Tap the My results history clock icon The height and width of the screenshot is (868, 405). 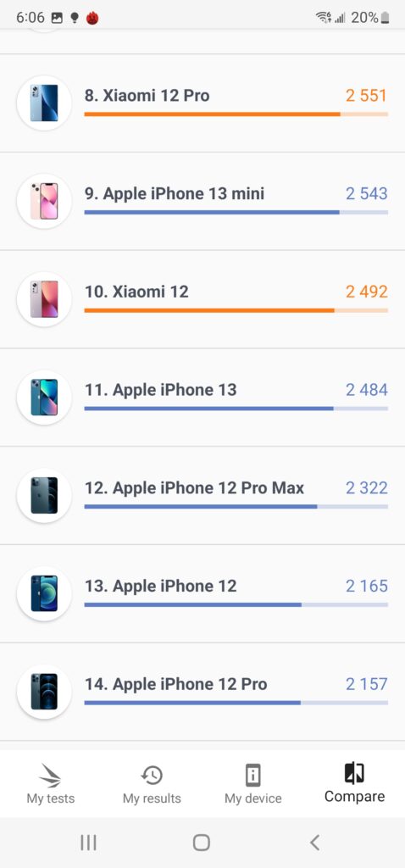tap(152, 775)
